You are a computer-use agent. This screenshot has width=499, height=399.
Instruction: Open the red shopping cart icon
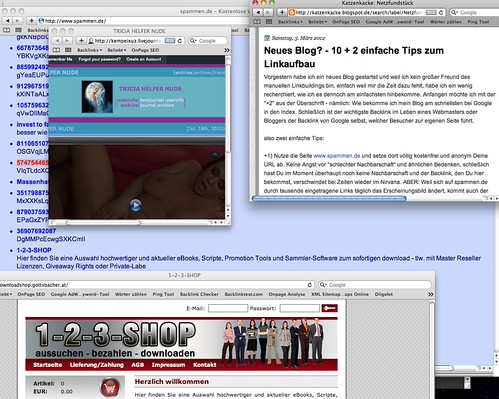[110, 388]
